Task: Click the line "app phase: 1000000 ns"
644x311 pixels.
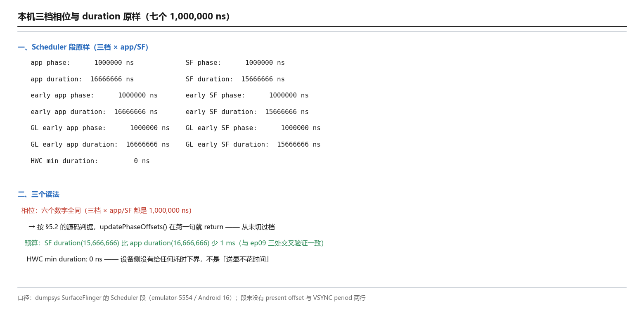Action: click(82, 63)
